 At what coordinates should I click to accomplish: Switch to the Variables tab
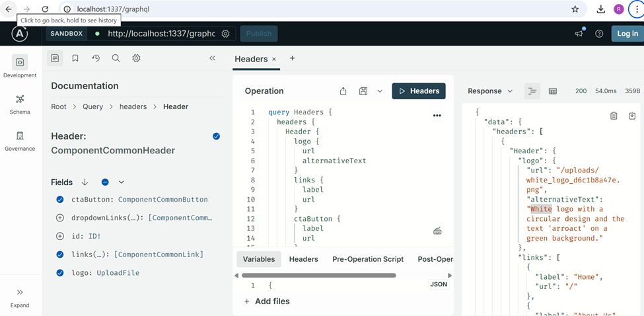(259, 259)
